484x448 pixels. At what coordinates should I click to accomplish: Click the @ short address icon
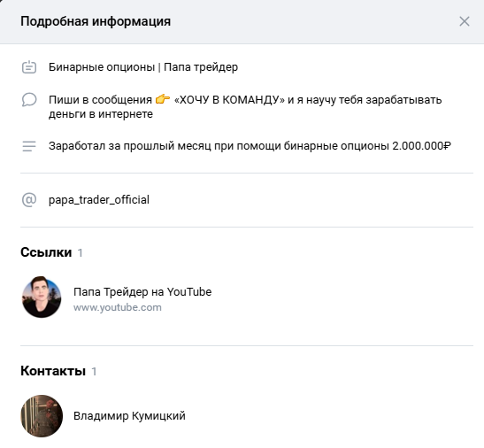[29, 199]
